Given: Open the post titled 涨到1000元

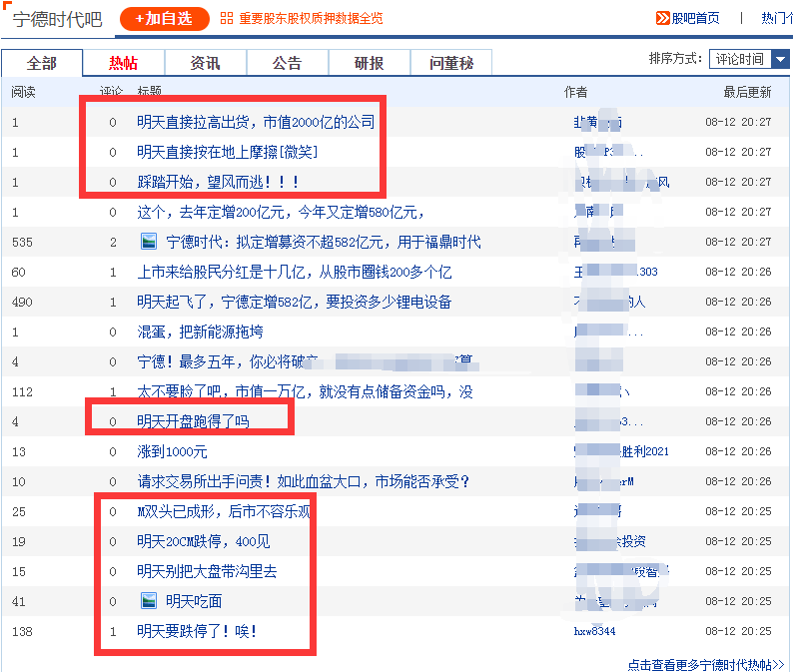Looking at the screenshot, I should [x=172, y=451].
